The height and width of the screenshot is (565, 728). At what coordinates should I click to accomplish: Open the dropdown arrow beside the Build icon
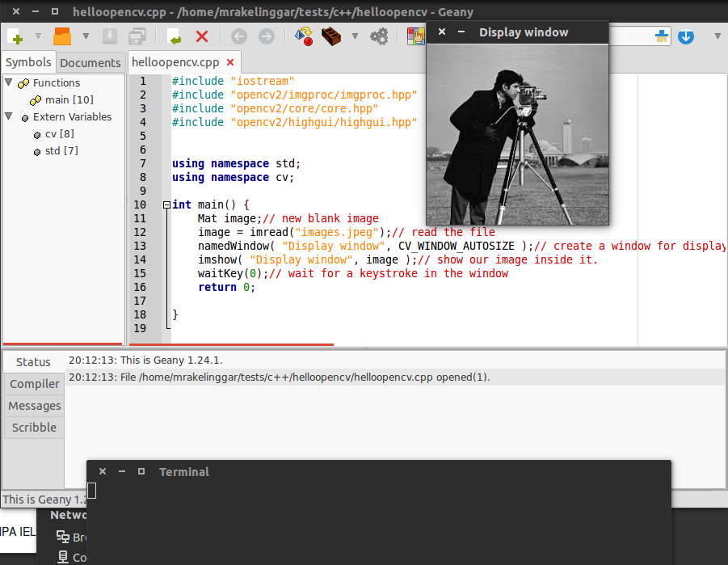tap(355, 36)
